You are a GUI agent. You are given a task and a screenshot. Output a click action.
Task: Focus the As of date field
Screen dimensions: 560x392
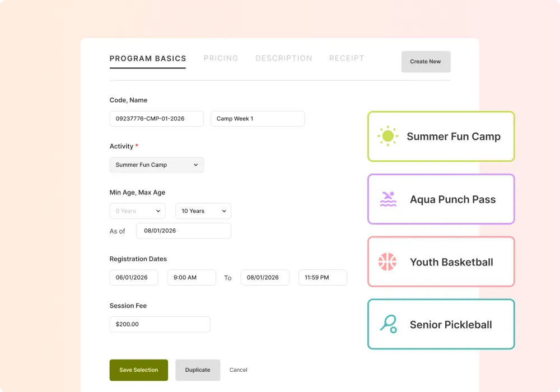(184, 231)
